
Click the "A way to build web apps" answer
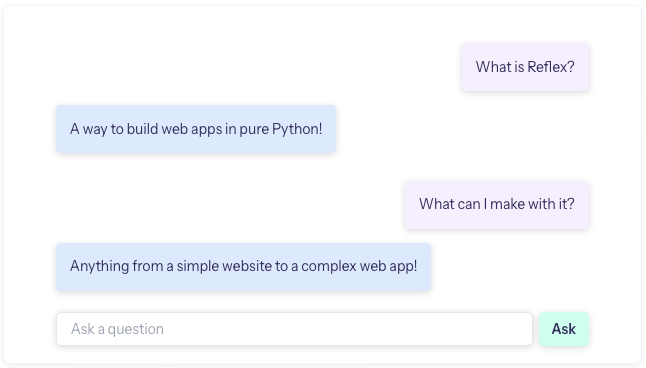click(196, 129)
